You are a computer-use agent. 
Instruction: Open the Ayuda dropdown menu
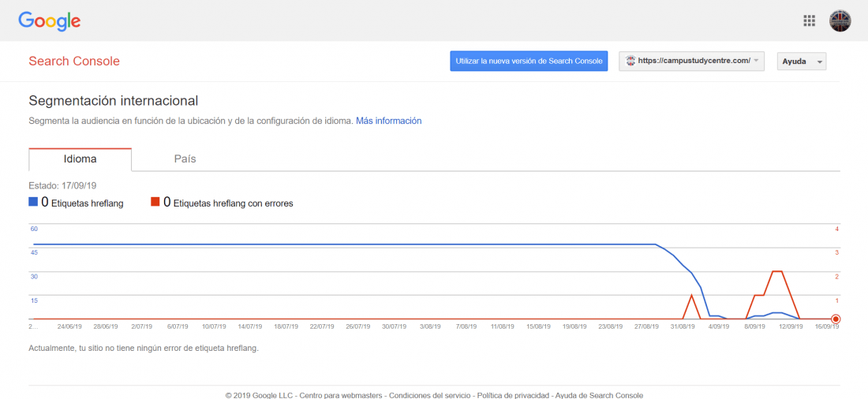point(802,62)
